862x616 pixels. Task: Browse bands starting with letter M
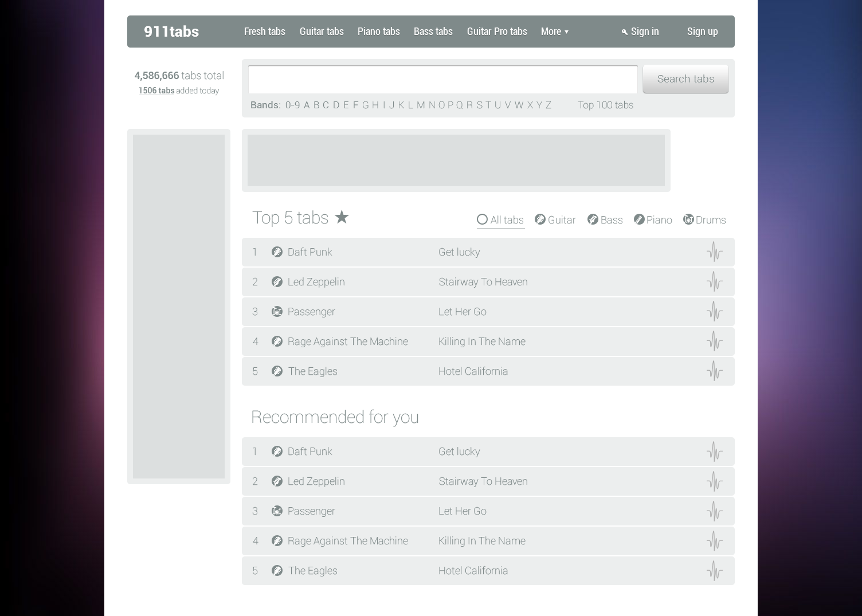(421, 105)
